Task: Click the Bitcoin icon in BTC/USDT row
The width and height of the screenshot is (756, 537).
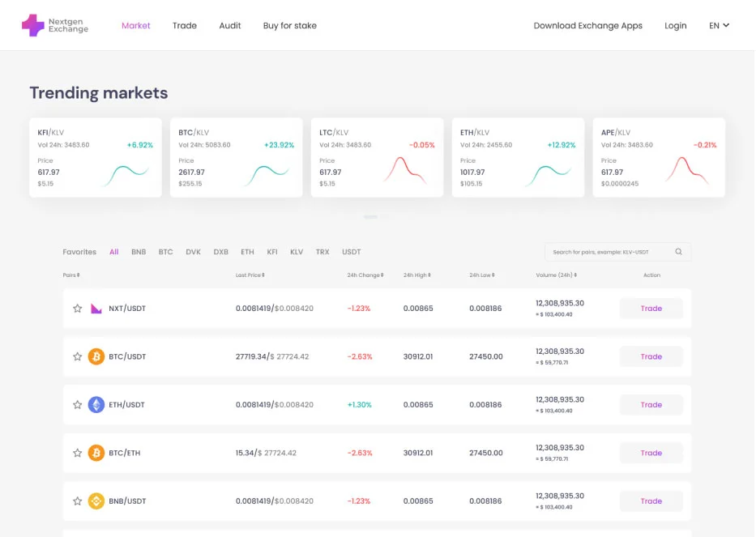Action: tap(96, 356)
